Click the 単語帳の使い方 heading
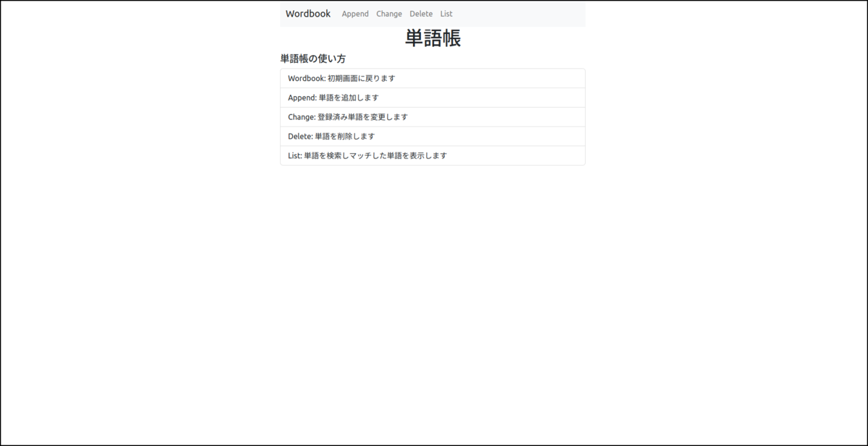 coord(313,59)
